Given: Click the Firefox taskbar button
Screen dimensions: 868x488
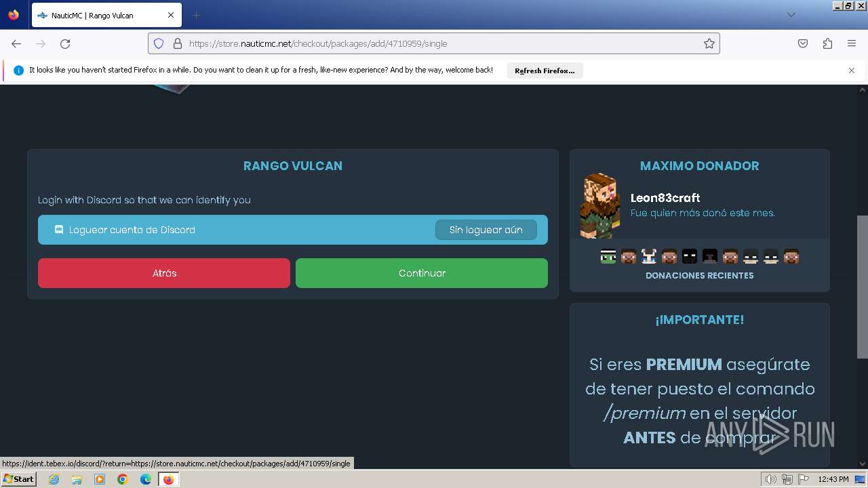Looking at the screenshot, I should pyautogui.click(x=168, y=479).
